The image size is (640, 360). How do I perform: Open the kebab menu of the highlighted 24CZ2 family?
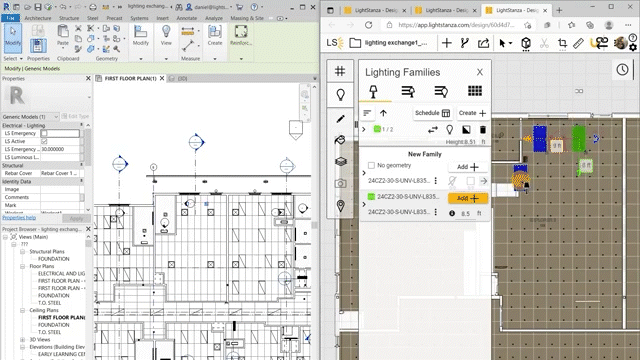coord(436,212)
